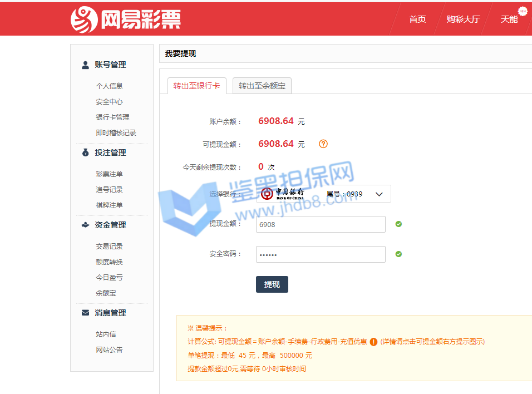Open 银行卡管理 in the sidebar

112,117
